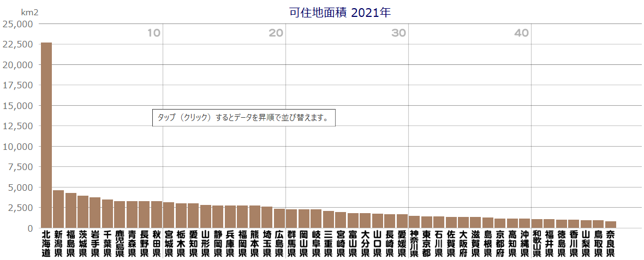
Task: Click the chart title 可住地面積 2021年
Action: tap(340, 13)
